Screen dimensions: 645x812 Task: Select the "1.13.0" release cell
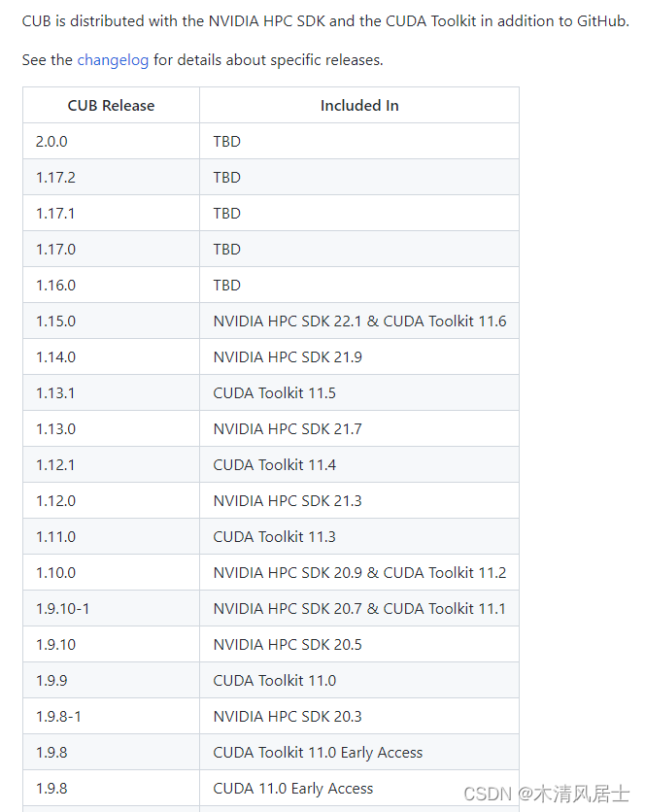pos(111,428)
